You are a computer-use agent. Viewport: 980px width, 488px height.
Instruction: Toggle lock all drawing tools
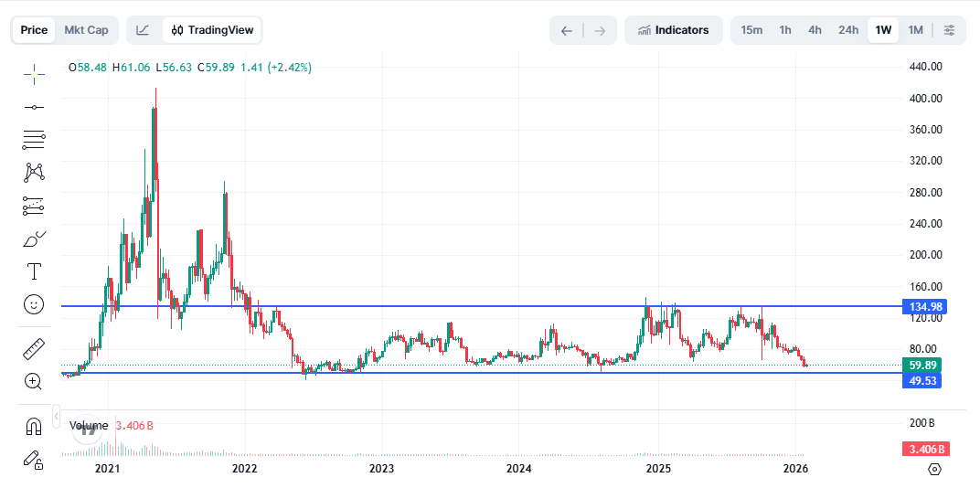pyautogui.click(x=34, y=460)
